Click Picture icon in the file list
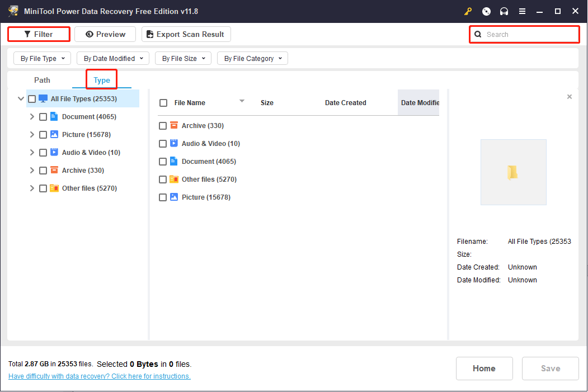Screen dimensions: 588x392 173,197
